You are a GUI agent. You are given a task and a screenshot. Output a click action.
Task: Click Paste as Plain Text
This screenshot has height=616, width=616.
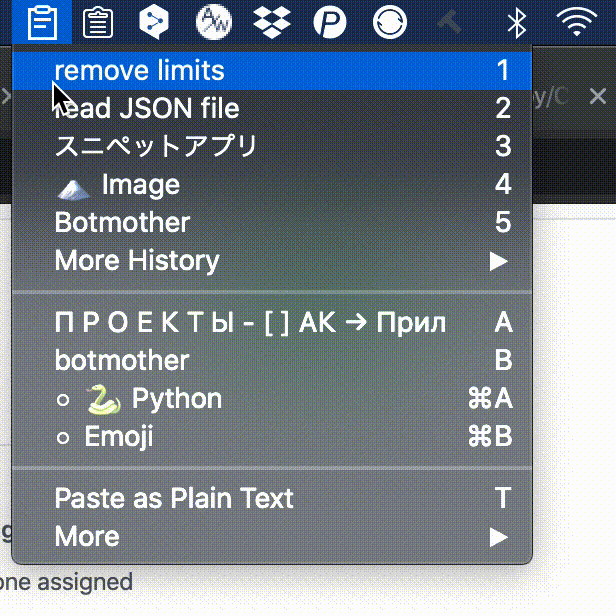pyautogui.click(x=272, y=499)
